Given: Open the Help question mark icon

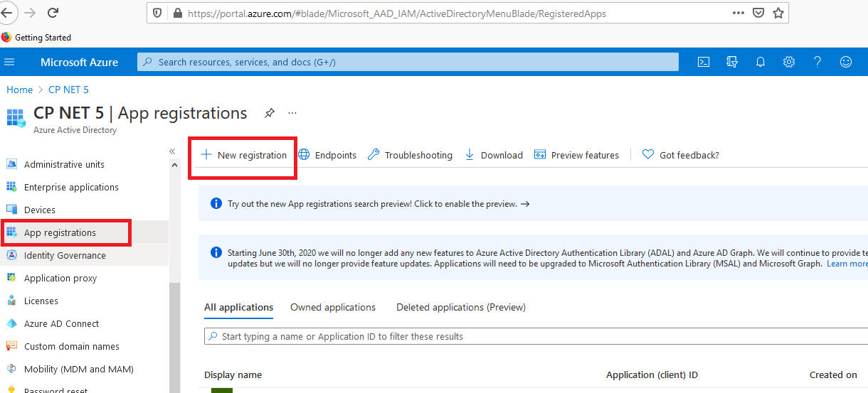Looking at the screenshot, I should point(817,62).
